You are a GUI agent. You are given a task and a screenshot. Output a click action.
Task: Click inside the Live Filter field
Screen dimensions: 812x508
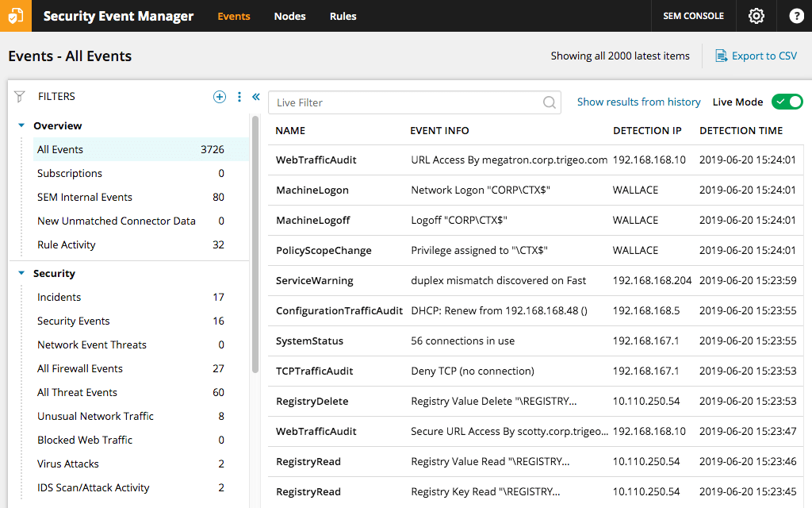[396, 102]
